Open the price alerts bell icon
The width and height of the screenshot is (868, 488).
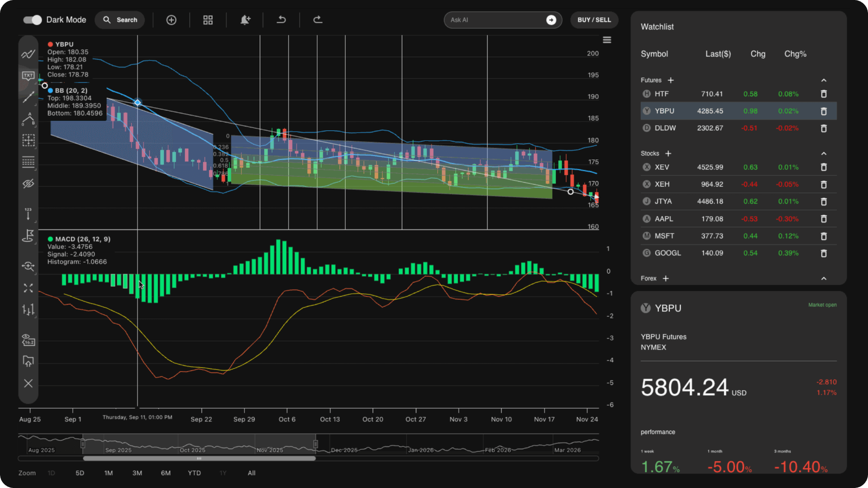pyautogui.click(x=245, y=20)
